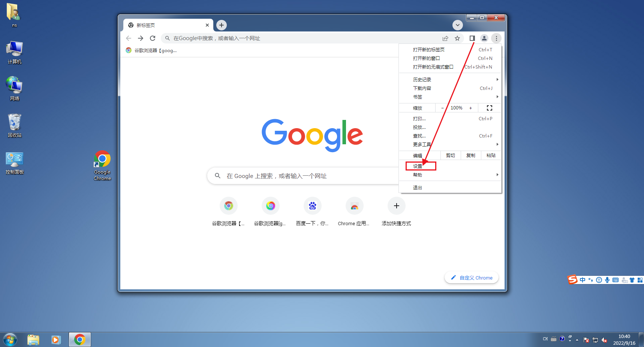
Task: Click the Google search box on page
Action: click(x=304, y=176)
